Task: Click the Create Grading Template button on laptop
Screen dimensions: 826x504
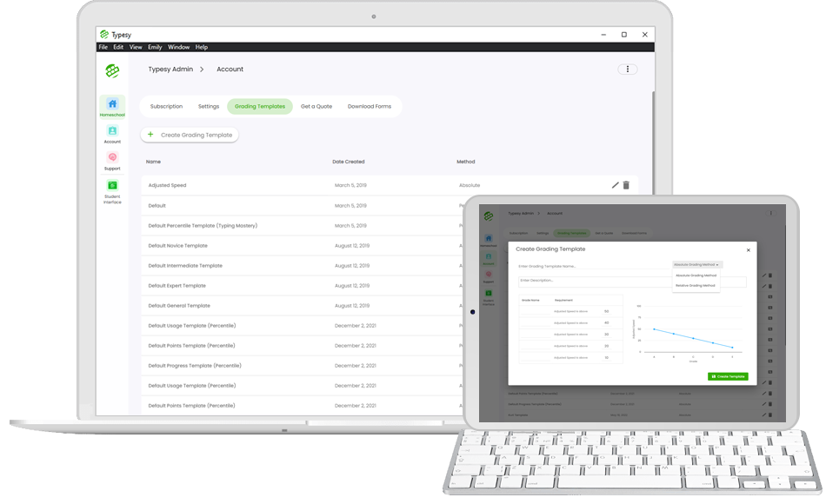Action: pyautogui.click(x=190, y=135)
